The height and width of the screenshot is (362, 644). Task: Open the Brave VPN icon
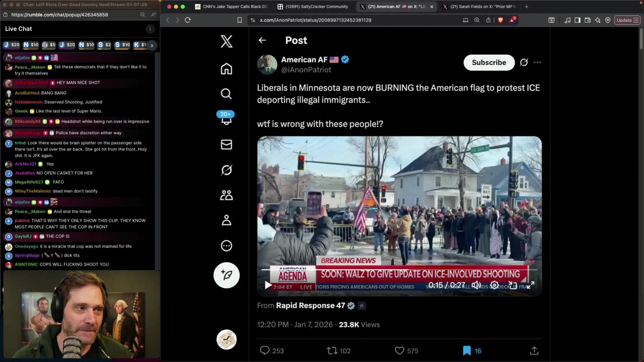608,20
